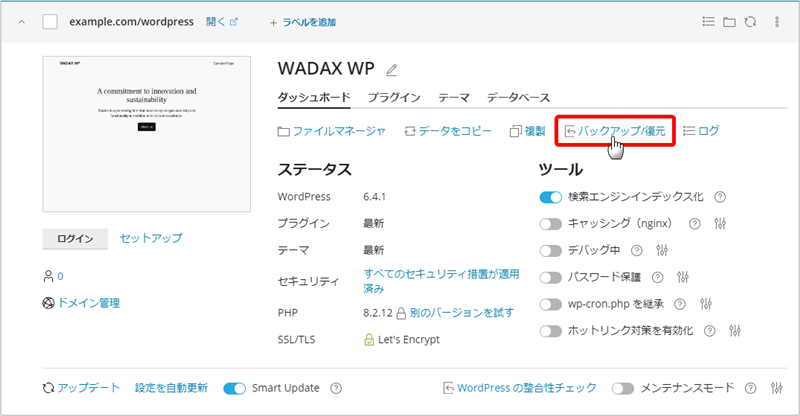This screenshot has height=416, width=800.
Task: Open settings sliders for キャッシング (nginx)
Action: click(x=720, y=224)
